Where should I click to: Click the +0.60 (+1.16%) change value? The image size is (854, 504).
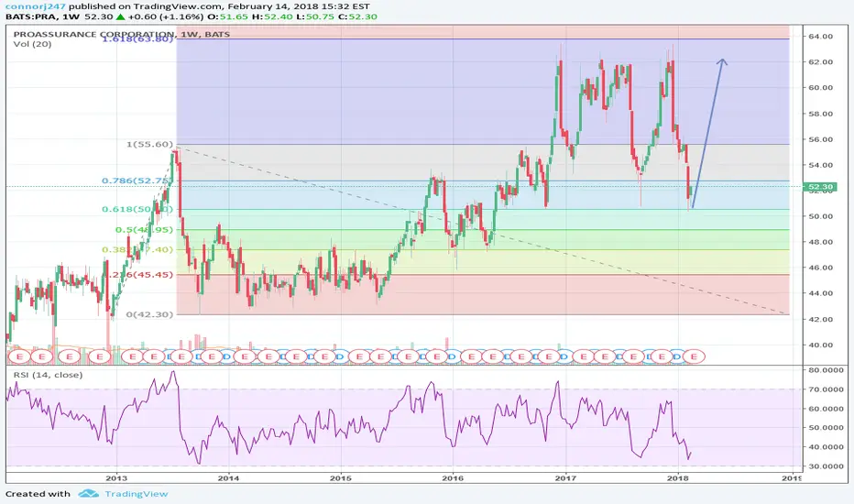tap(166, 16)
